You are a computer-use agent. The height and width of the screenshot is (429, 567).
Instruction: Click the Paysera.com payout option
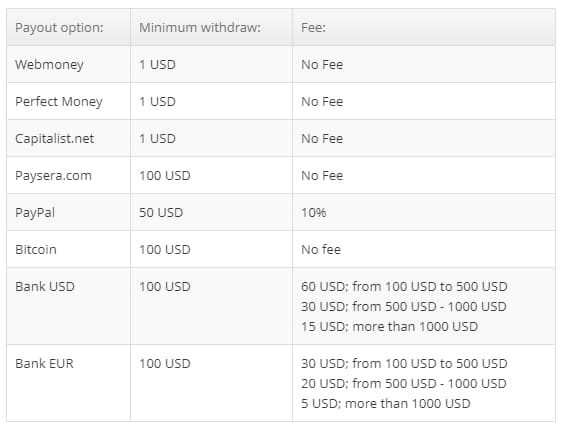click(x=54, y=176)
